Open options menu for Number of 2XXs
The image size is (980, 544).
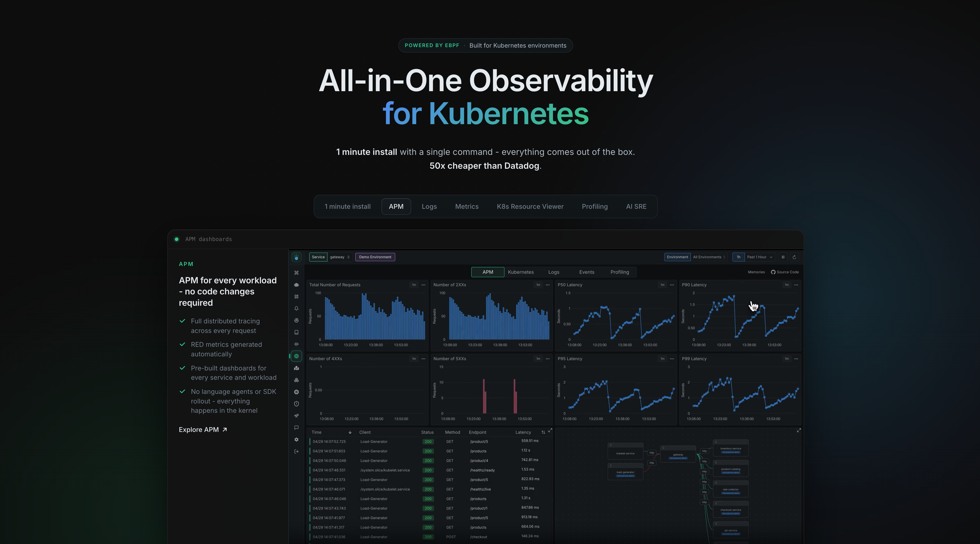[548, 285]
